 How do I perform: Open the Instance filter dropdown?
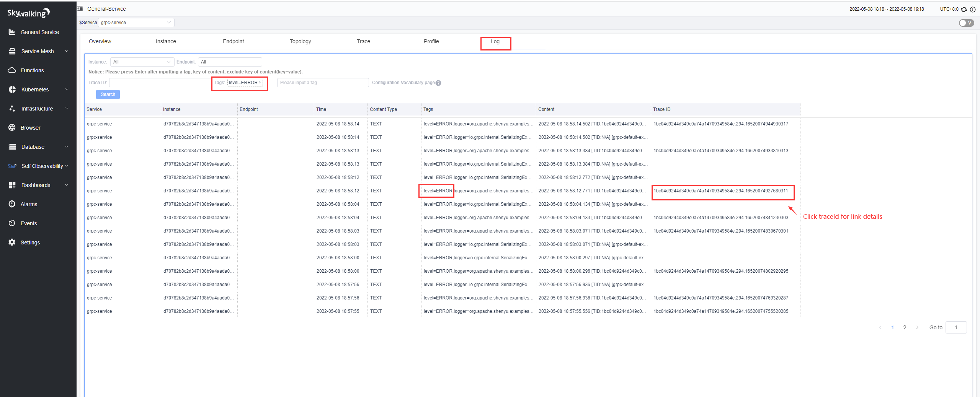pyautogui.click(x=142, y=62)
